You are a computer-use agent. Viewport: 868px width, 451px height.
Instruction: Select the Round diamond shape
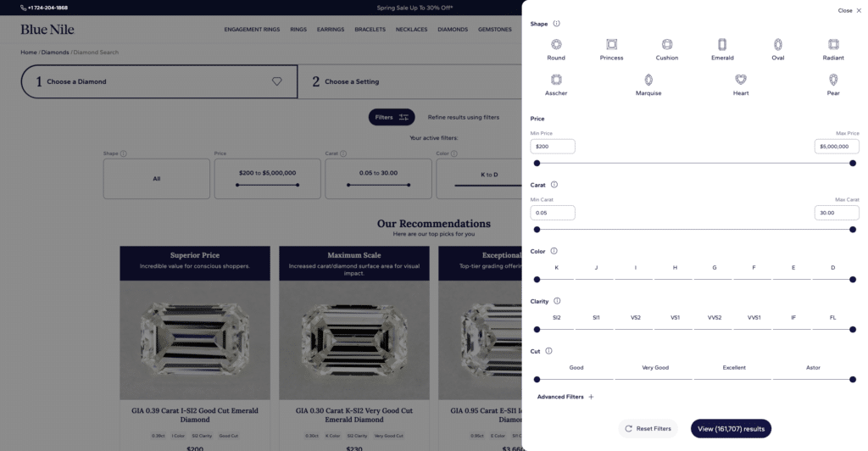[x=556, y=49]
